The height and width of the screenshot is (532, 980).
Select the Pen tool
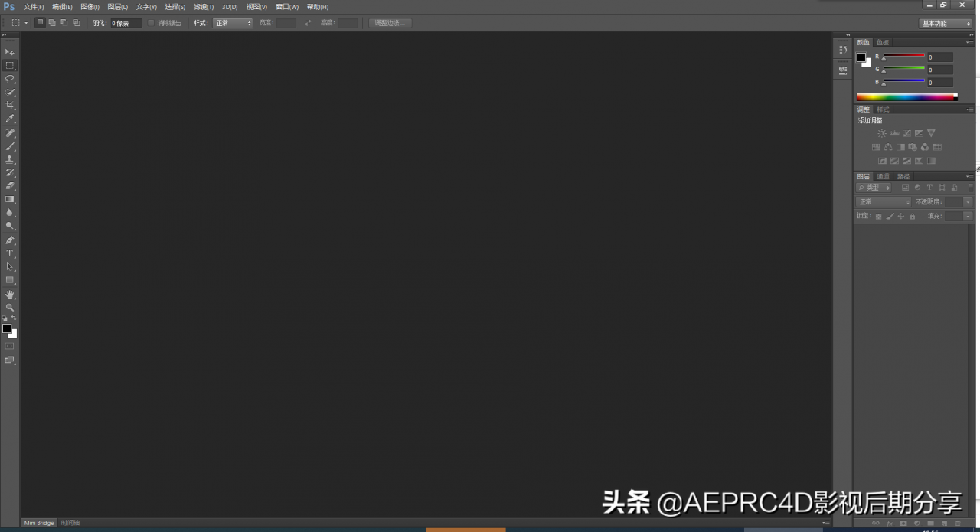click(10, 240)
